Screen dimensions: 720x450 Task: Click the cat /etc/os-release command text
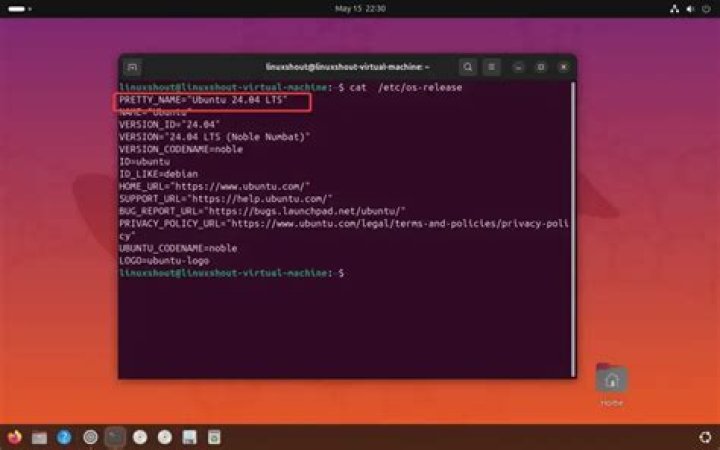coord(406,87)
